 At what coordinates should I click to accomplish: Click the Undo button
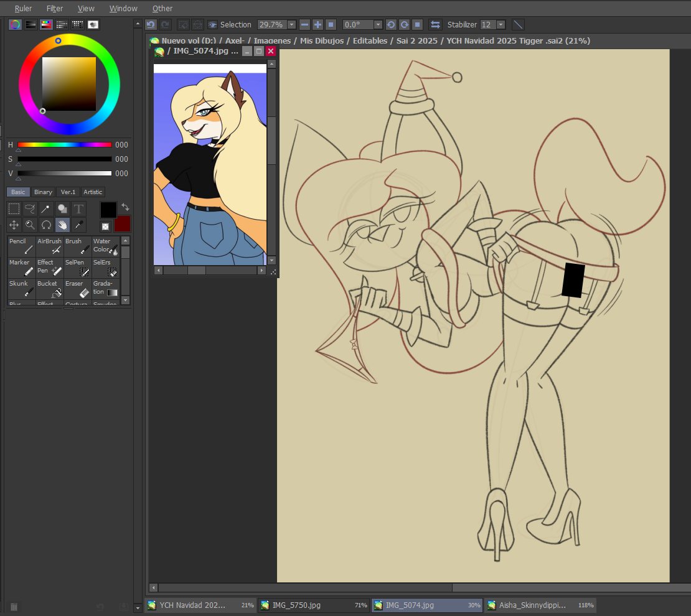149,24
